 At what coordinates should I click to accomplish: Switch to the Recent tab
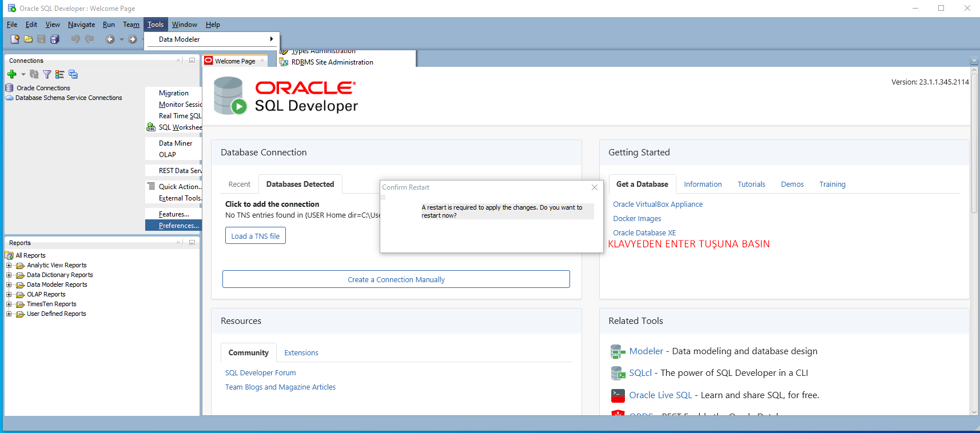click(x=239, y=185)
